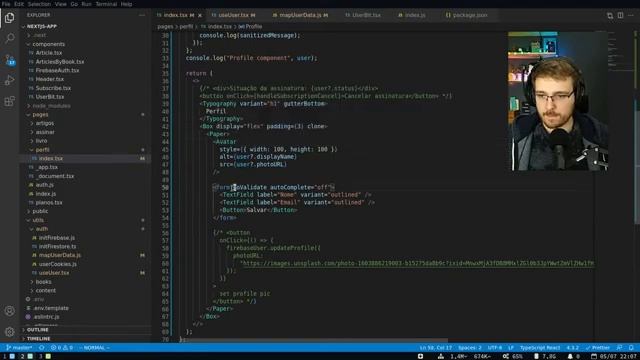Expand the livro folder
This screenshot has height=360, width=640.
(x=41, y=141)
